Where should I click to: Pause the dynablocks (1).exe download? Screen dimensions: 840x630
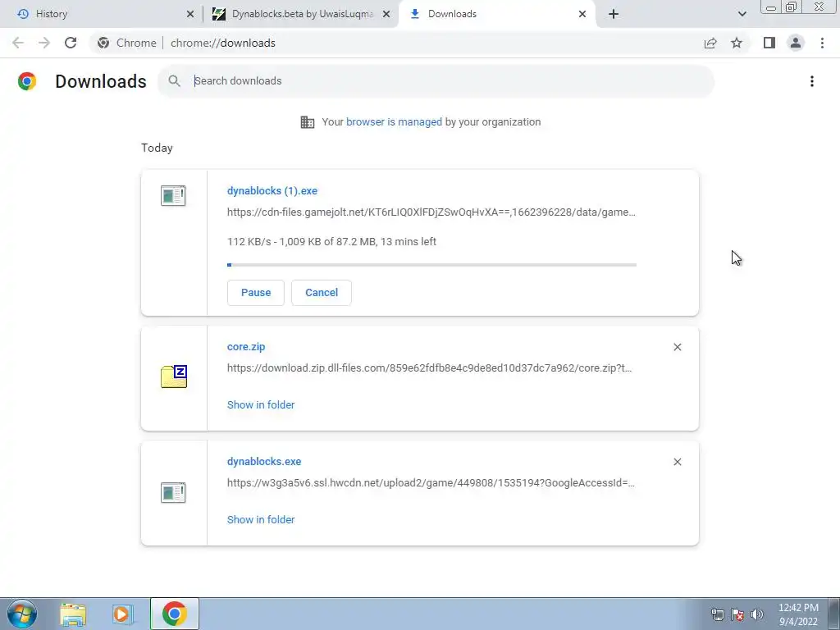pos(256,293)
